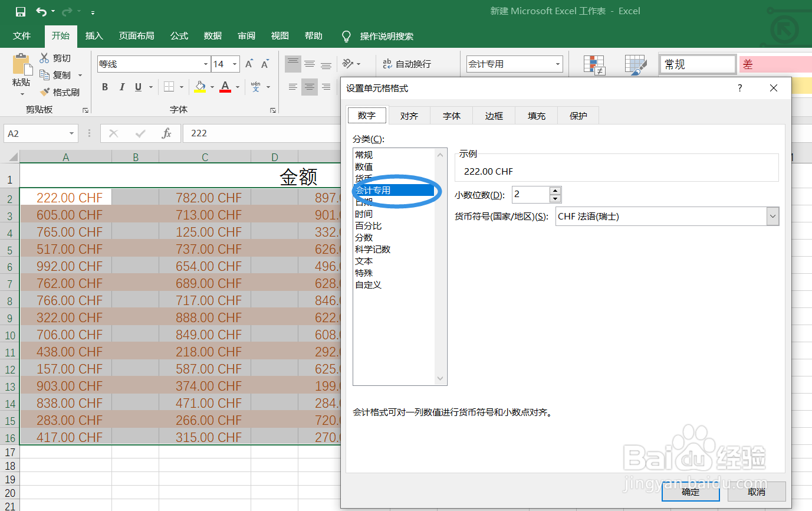The height and width of the screenshot is (511, 812).
Task: Toggle Italic formatting
Action: pyautogui.click(x=121, y=86)
